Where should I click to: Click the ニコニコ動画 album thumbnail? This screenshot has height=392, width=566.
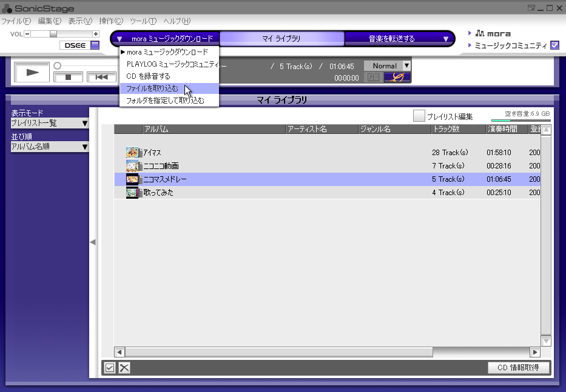click(132, 166)
